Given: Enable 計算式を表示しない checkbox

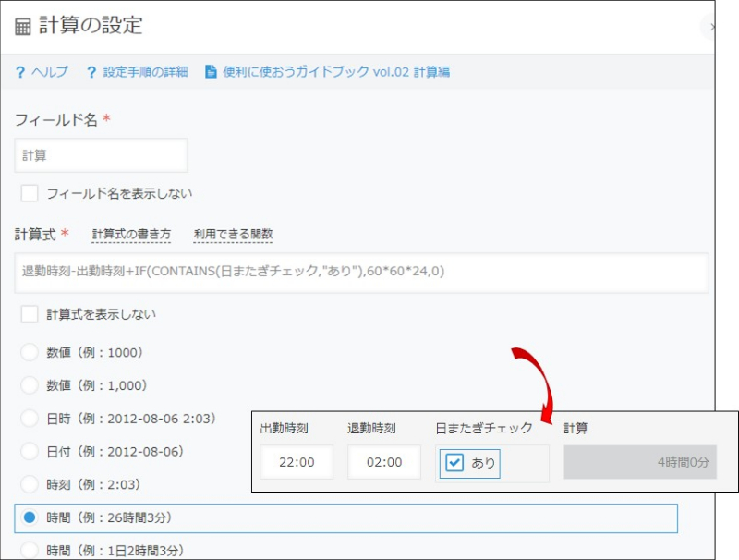Looking at the screenshot, I should coord(30,314).
